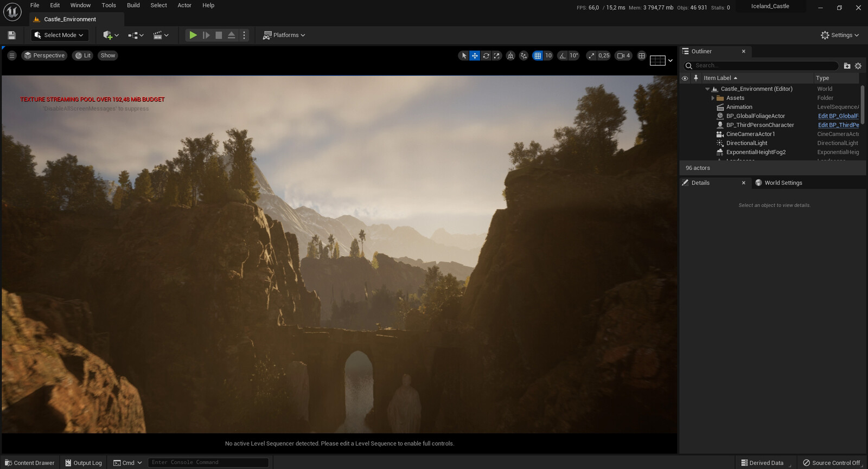The height and width of the screenshot is (469, 868).
Task: Click the Enter Console Command field
Action: pyautogui.click(x=208, y=462)
